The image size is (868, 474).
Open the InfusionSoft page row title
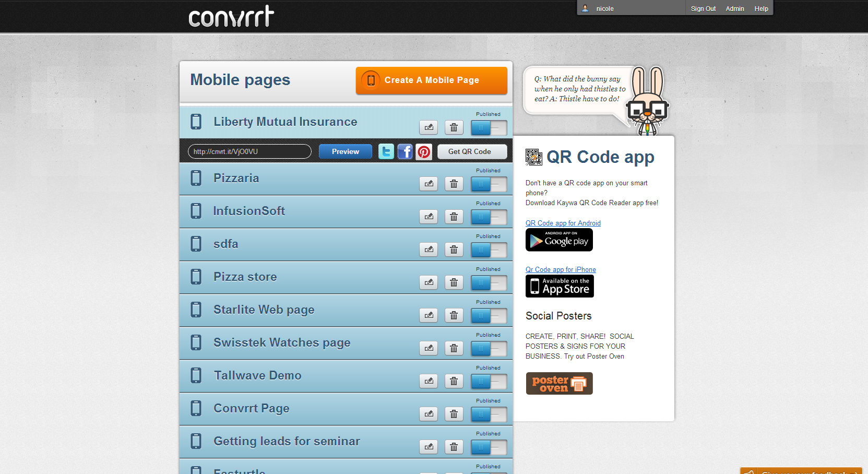(249, 211)
